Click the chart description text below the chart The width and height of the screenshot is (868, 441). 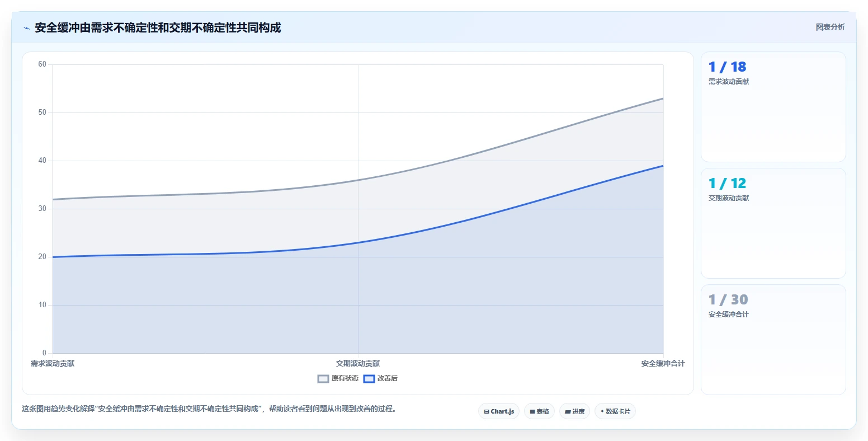209,409
